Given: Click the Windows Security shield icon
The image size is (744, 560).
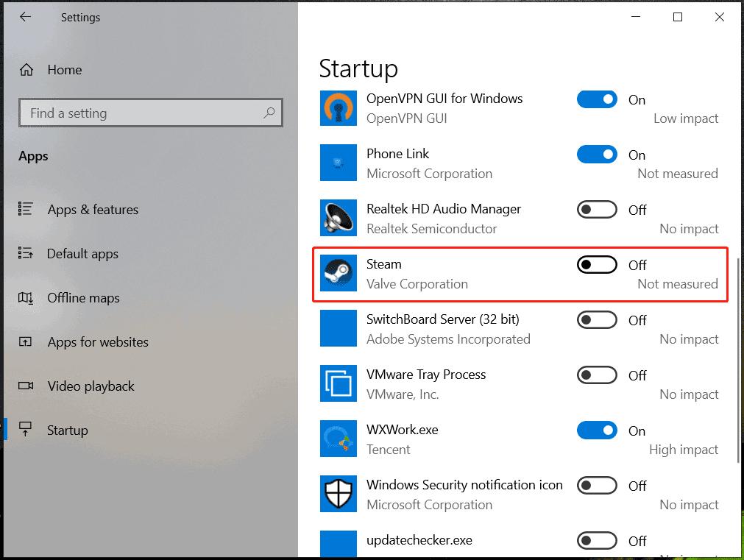Looking at the screenshot, I should (x=339, y=495).
